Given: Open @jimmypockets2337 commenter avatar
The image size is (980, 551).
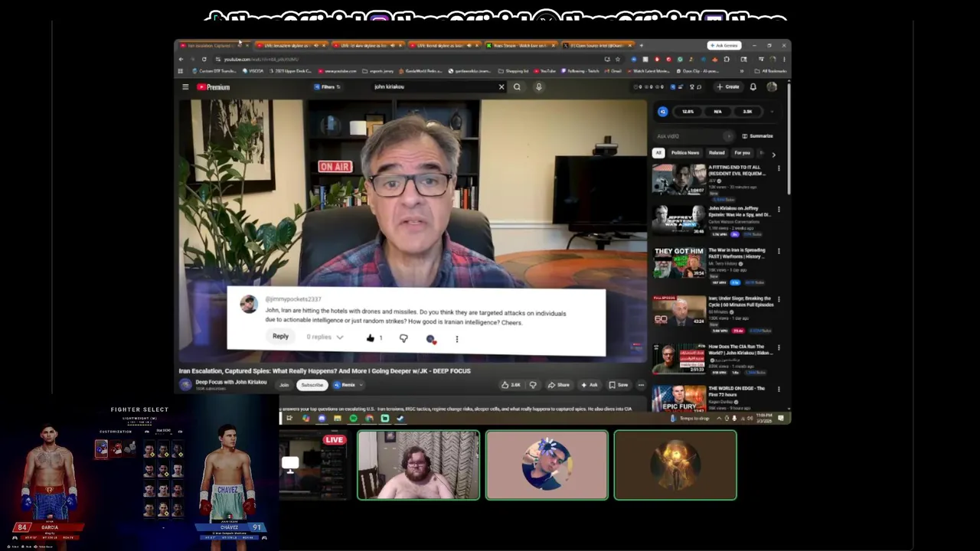Looking at the screenshot, I should 248,304.
